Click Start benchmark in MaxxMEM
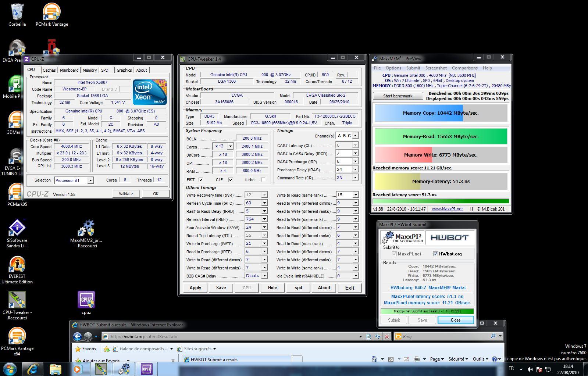The image size is (588, 376). 398,96
